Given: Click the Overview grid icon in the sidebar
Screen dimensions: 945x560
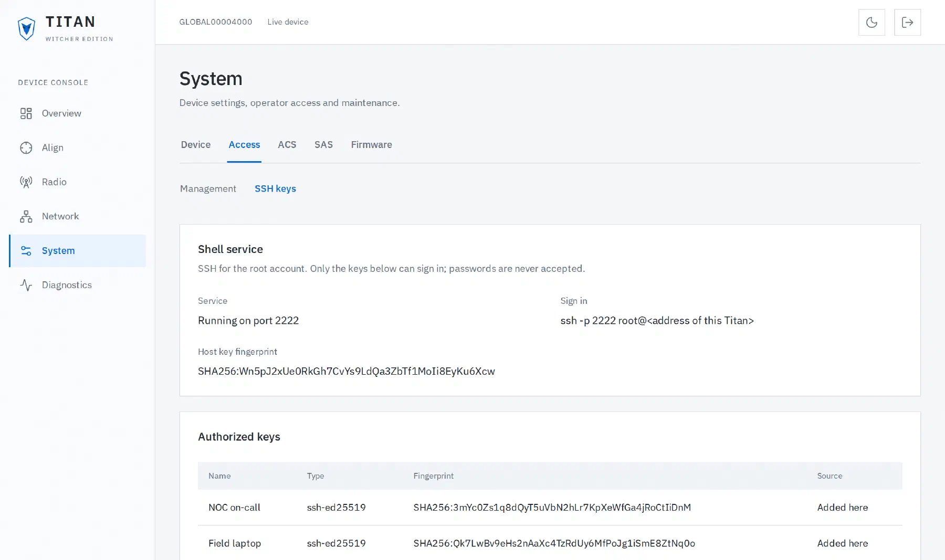Looking at the screenshot, I should pos(26,113).
